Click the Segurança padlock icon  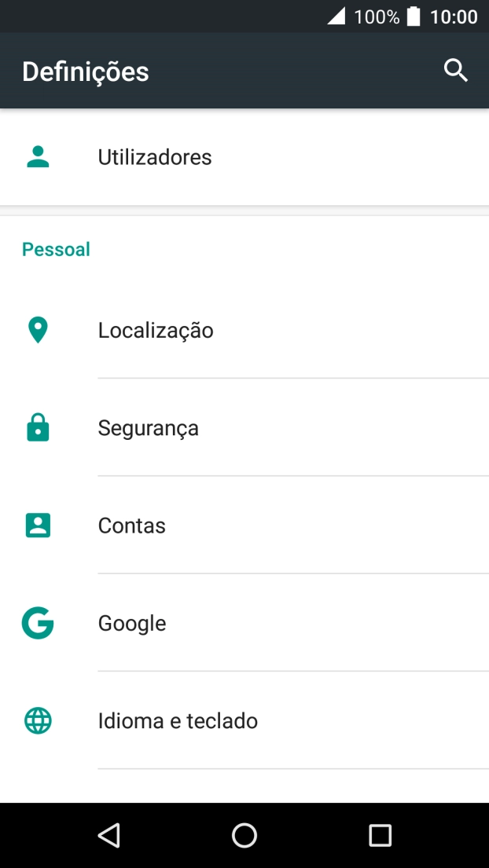(x=38, y=427)
